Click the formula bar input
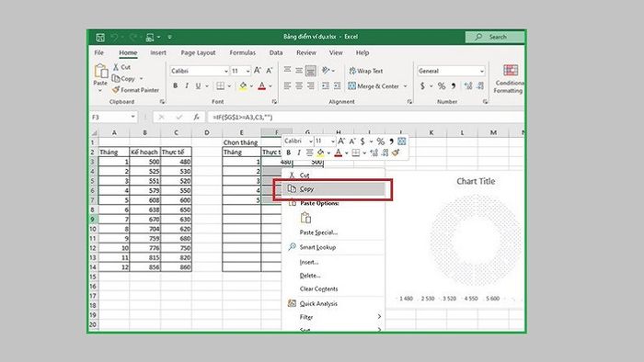The image size is (644, 362). coord(365,118)
